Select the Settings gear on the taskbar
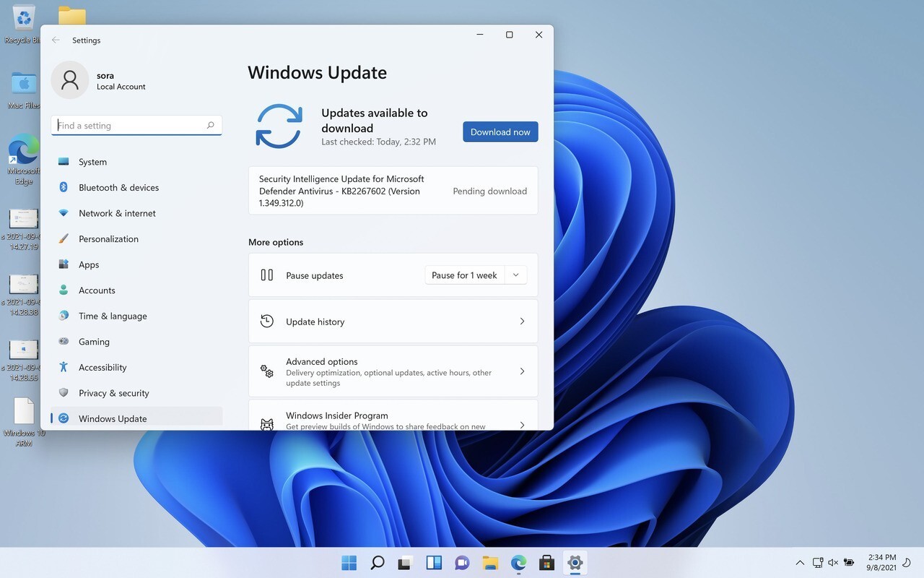This screenshot has width=924, height=578. (x=575, y=562)
